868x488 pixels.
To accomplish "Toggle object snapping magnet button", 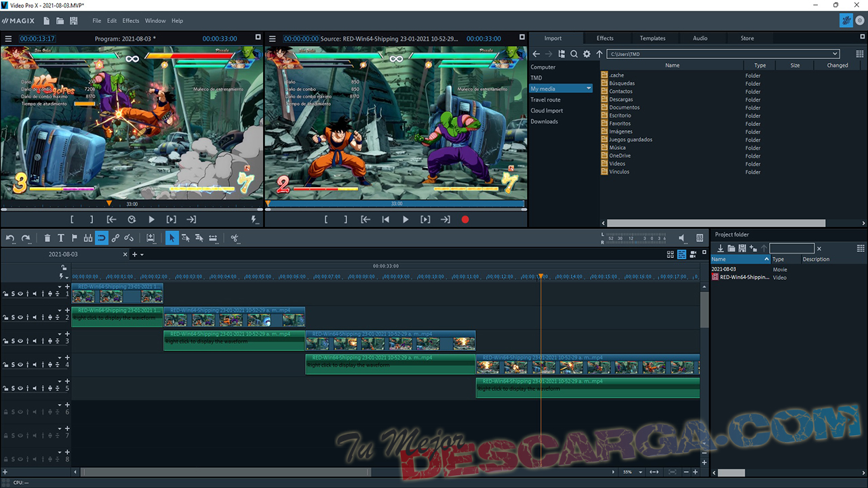I will click(101, 238).
